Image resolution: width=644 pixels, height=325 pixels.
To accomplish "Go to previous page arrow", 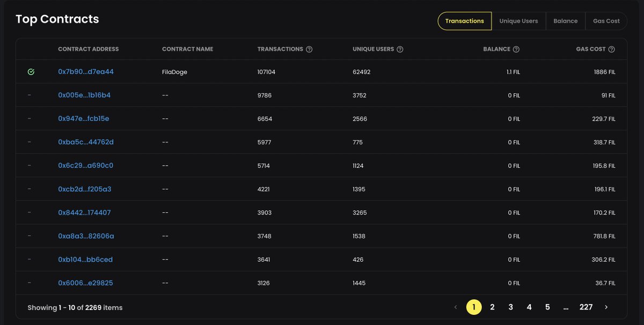I will click(456, 307).
